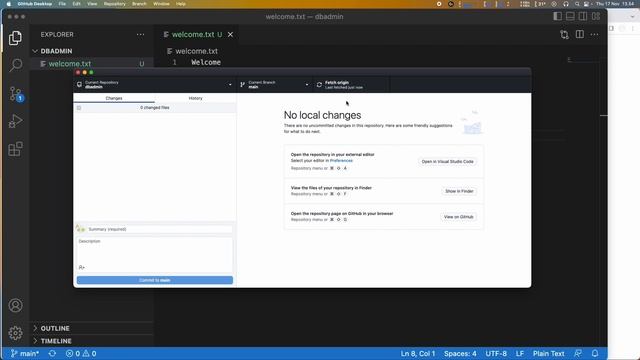Click Fetch origin in GitHub Desktop
The width and height of the screenshot is (640, 360).
tap(351, 84)
